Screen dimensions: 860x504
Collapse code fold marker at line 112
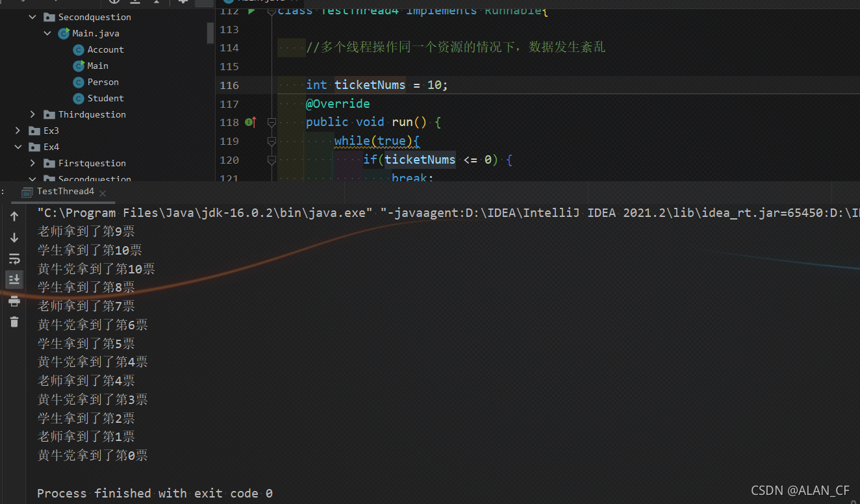pos(272,10)
